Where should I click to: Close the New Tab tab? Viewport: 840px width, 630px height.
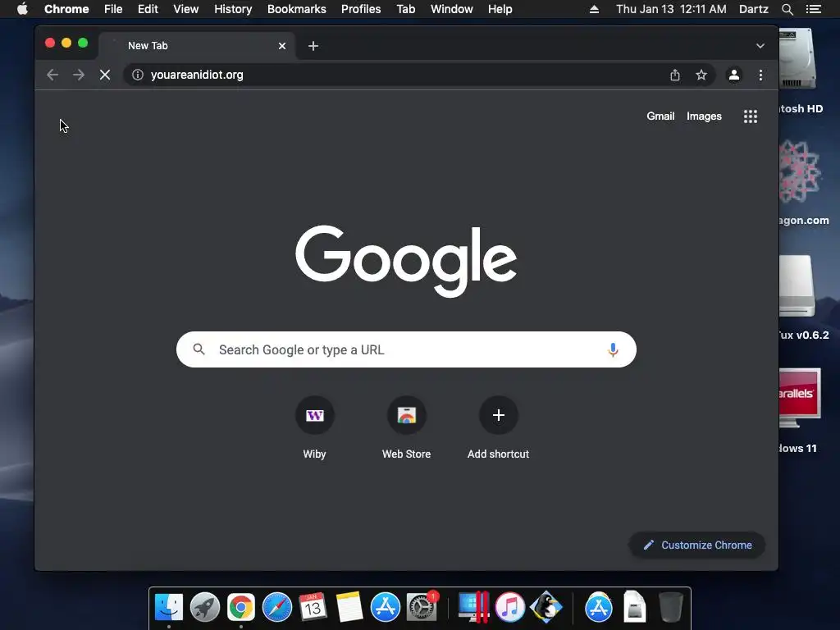click(x=282, y=46)
